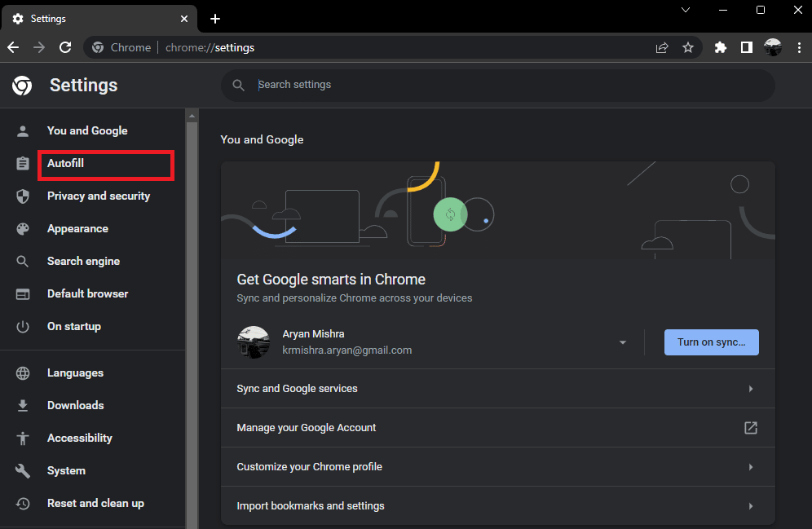Open On startup settings
The image size is (812, 529).
74,327
